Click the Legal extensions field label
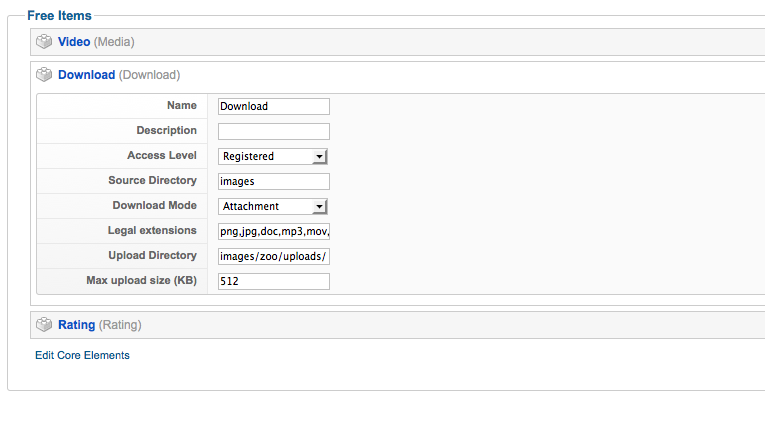This screenshot has height=422, width=765. coord(152,231)
